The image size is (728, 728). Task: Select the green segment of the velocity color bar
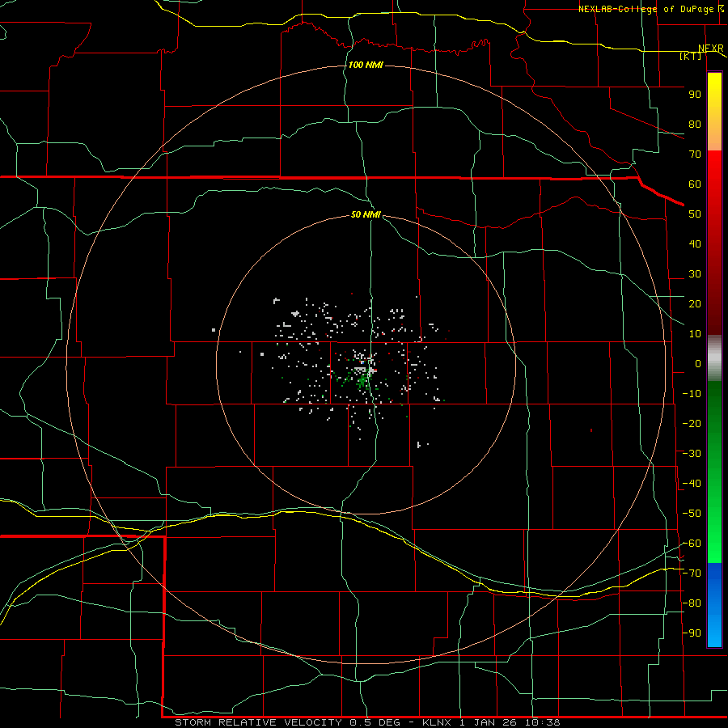coord(714,472)
